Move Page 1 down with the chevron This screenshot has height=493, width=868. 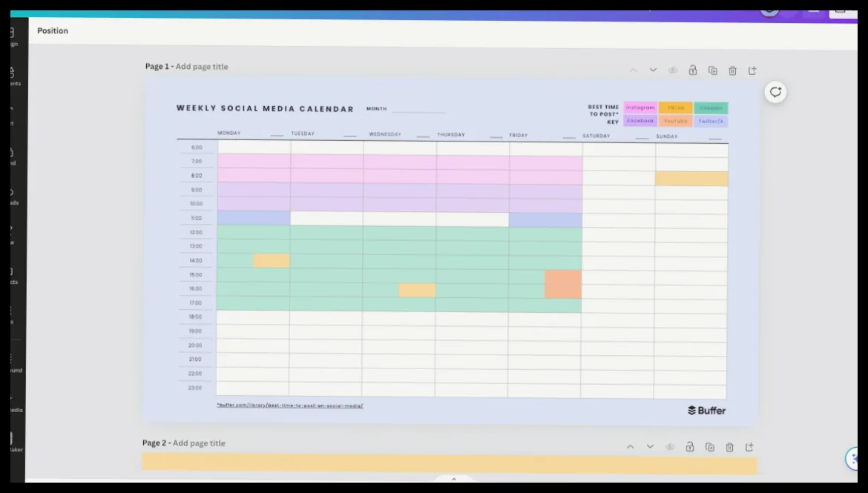(x=653, y=70)
